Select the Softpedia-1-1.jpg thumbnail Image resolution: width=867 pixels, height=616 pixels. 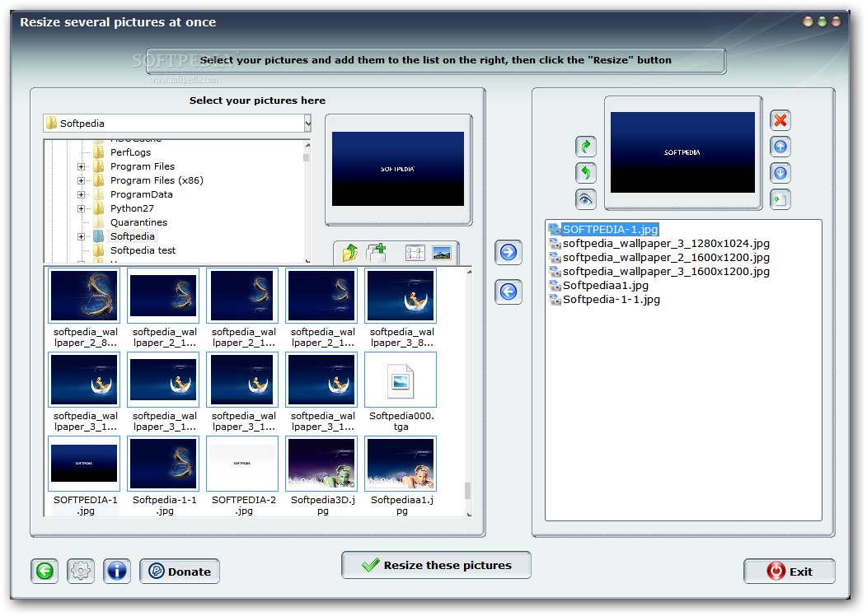[163, 464]
